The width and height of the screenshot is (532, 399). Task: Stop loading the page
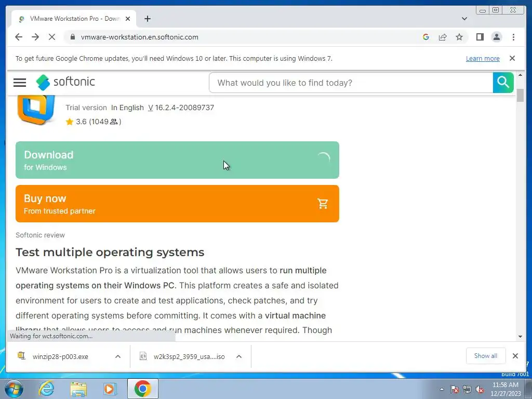[52, 37]
